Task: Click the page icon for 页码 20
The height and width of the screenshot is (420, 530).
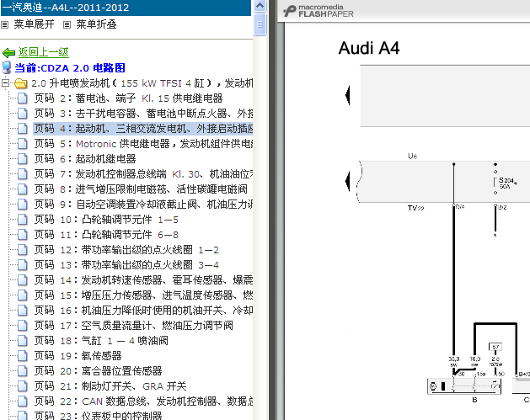Action: point(22,371)
